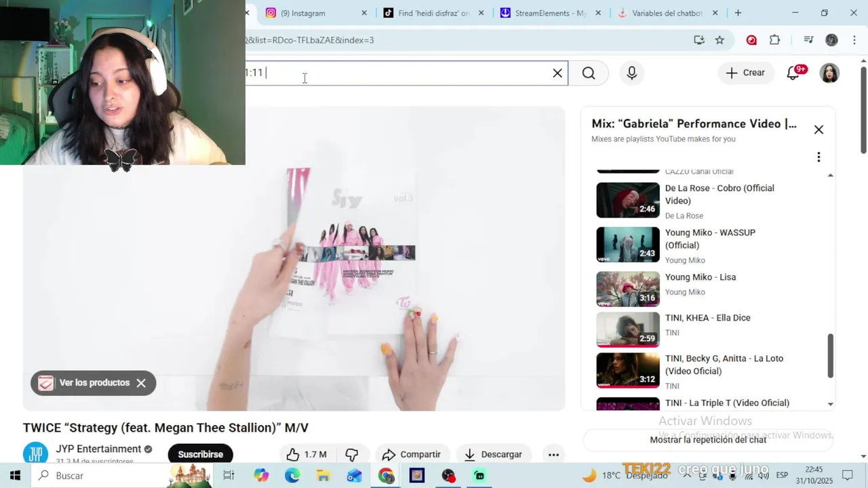Open Copilot from the taskbar
The width and height of the screenshot is (868, 488).
click(x=261, y=475)
